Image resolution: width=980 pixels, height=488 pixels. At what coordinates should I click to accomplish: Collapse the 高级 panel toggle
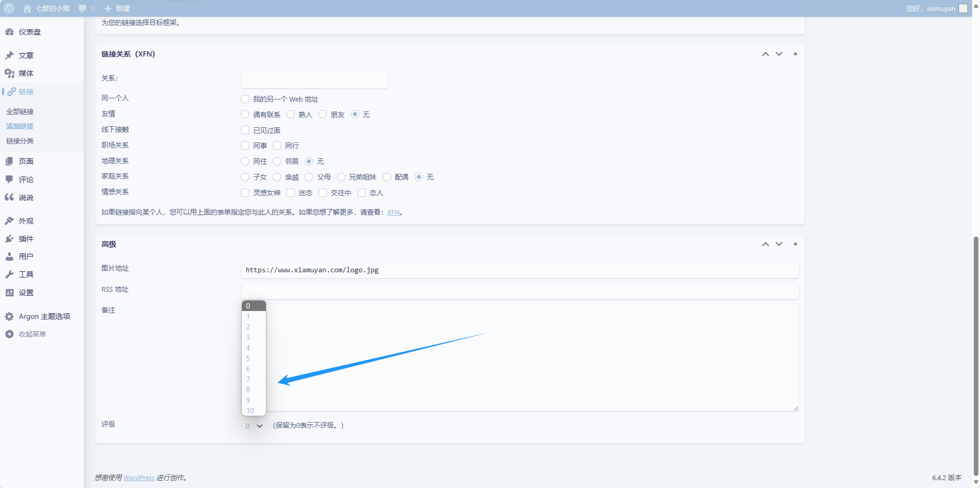pyautogui.click(x=795, y=243)
